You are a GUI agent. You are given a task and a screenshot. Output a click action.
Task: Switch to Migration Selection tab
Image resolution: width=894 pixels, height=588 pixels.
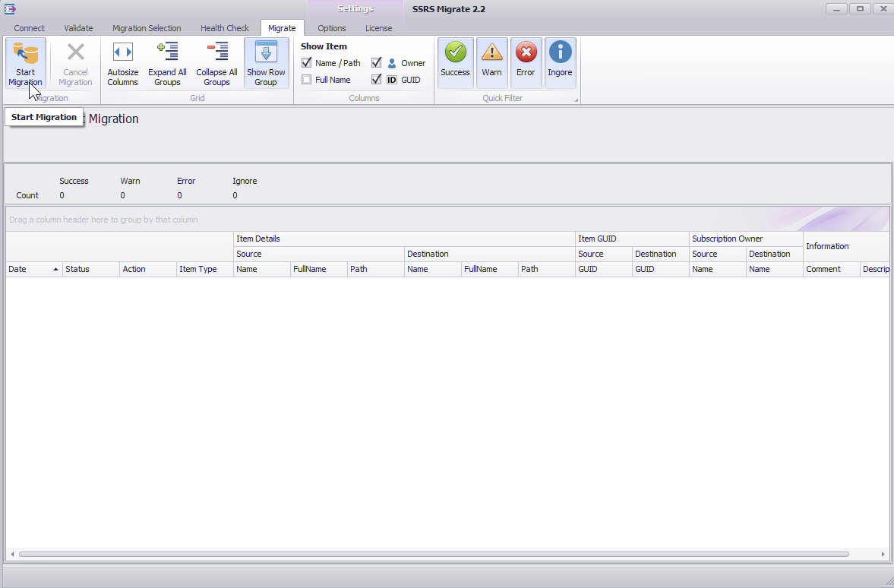tap(147, 28)
